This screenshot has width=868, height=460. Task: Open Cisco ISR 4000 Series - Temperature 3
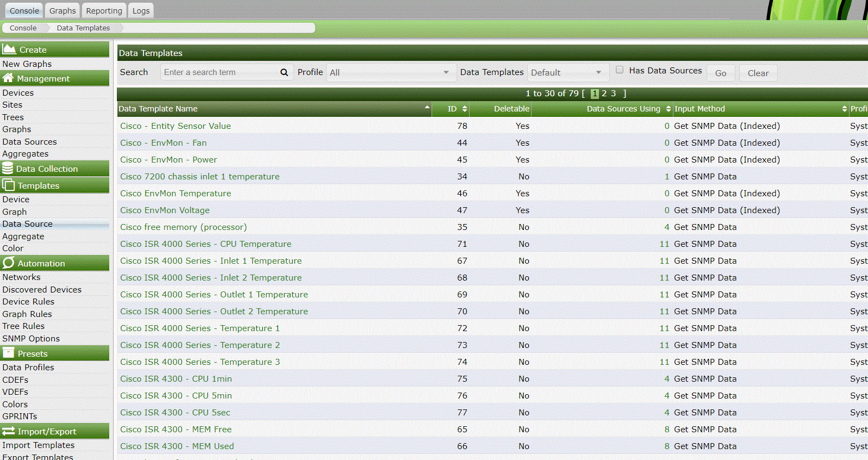(x=200, y=362)
